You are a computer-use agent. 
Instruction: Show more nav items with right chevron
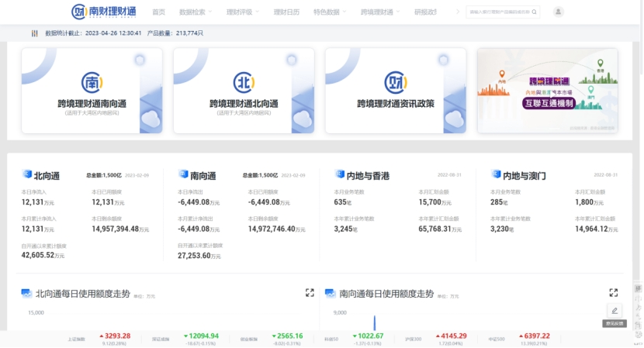[458, 12]
